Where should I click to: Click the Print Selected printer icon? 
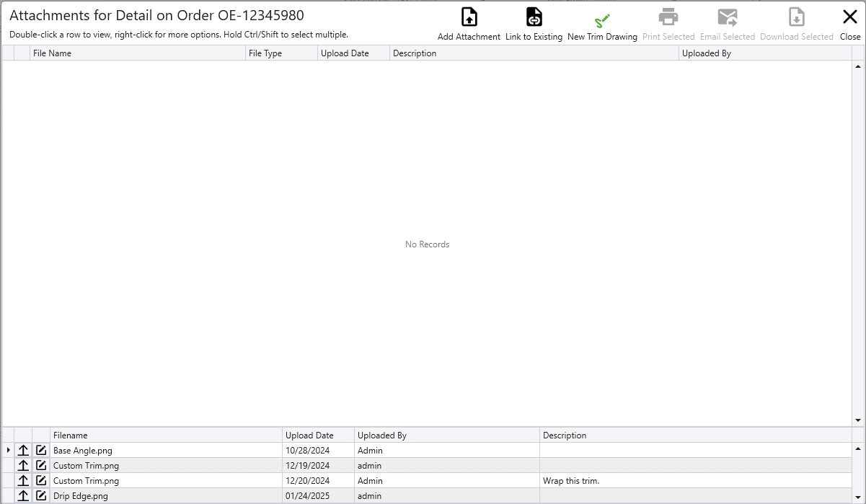pos(668,17)
